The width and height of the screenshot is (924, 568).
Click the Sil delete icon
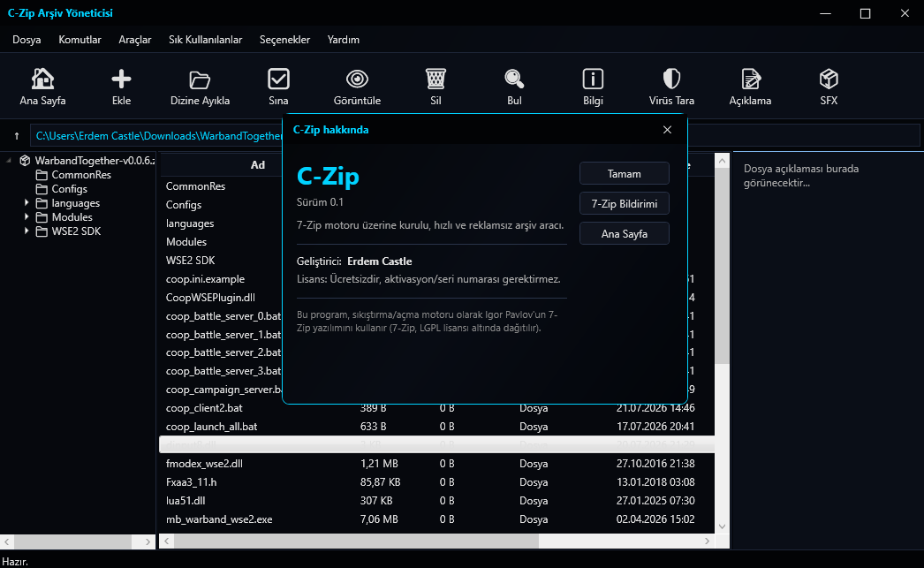(x=435, y=79)
